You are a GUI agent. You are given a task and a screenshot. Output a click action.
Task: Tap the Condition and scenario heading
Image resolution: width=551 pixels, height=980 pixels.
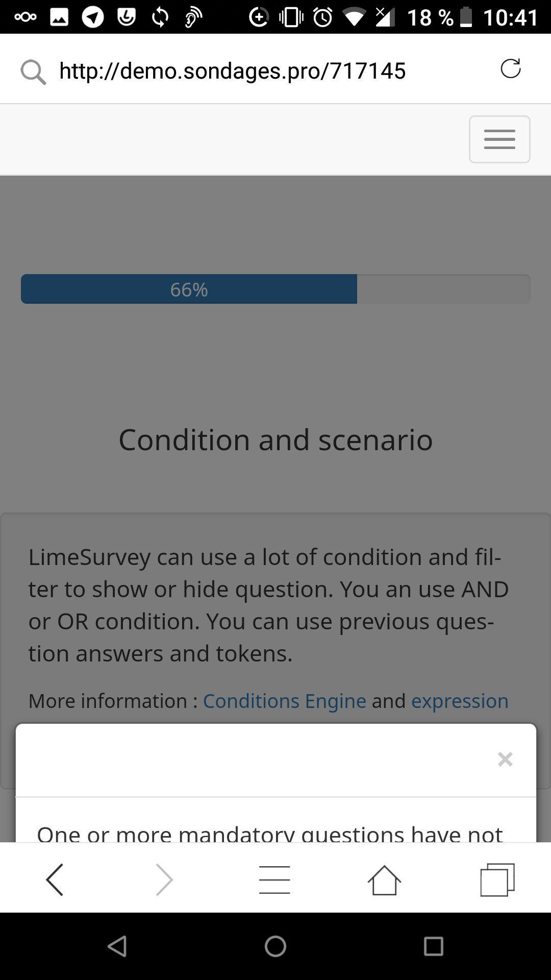(275, 440)
